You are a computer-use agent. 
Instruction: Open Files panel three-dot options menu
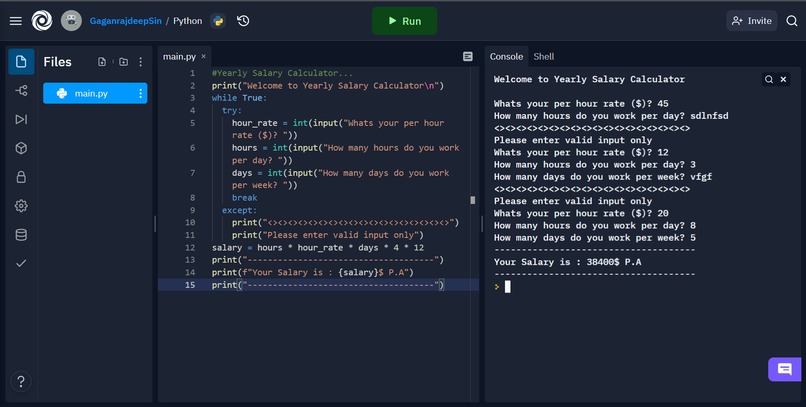pyautogui.click(x=140, y=62)
